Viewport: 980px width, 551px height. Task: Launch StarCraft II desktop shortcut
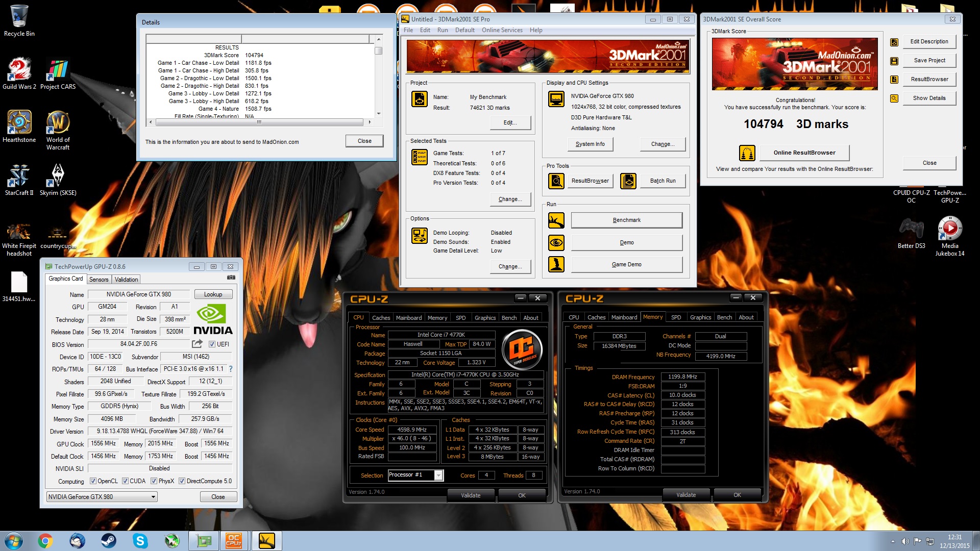pyautogui.click(x=19, y=180)
